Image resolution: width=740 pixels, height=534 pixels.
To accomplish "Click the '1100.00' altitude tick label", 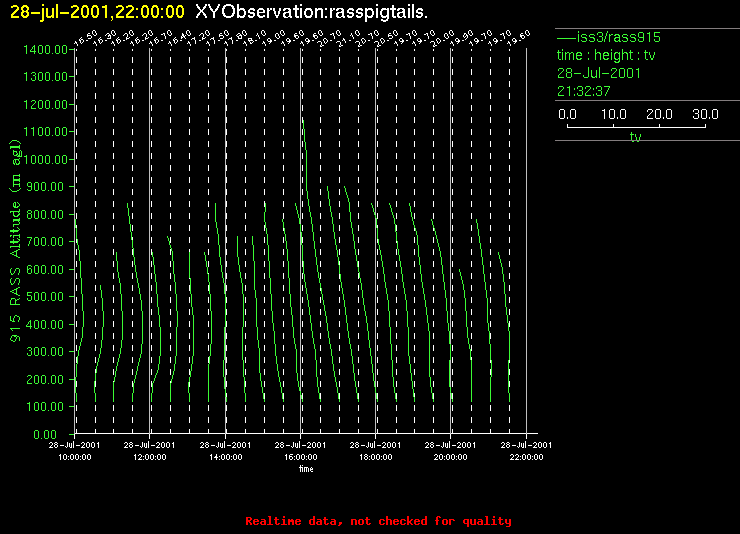I will pyautogui.click(x=45, y=132).
